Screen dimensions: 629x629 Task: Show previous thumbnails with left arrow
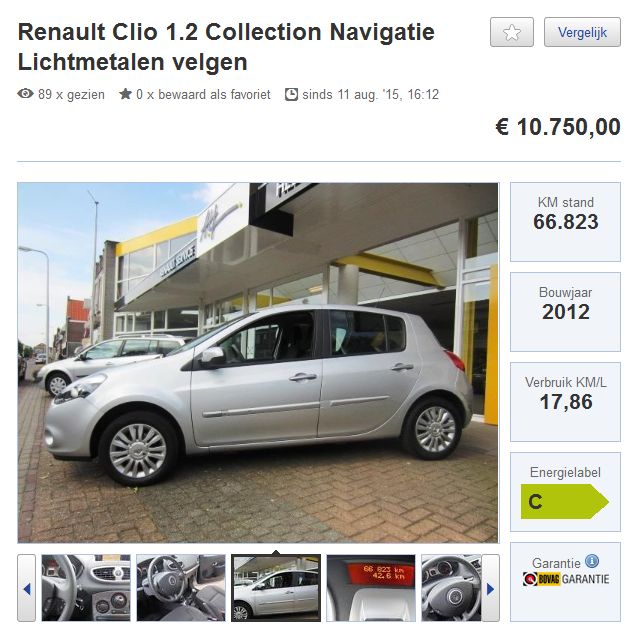click(x=26, y=588)
